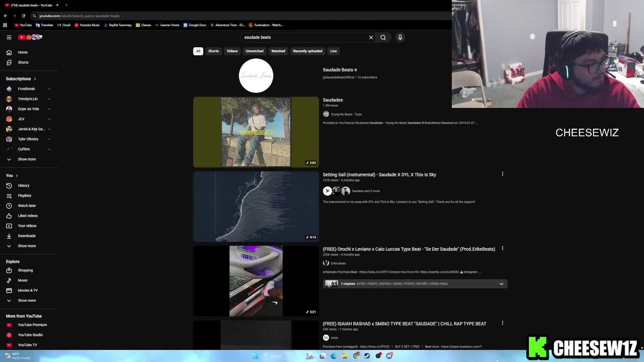Screen dimensions: 644x362
Task: Select the Watched filter chip
Action: click(x=278, y=51)
